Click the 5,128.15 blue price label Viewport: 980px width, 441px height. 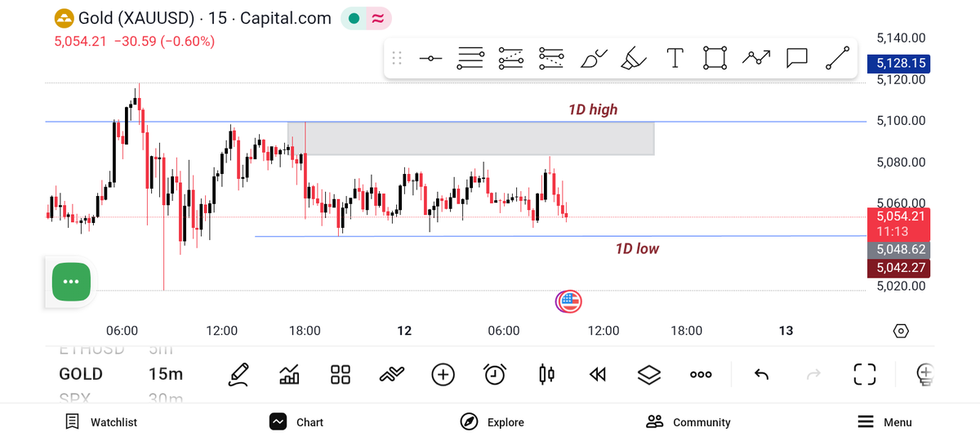pos(900,63)
